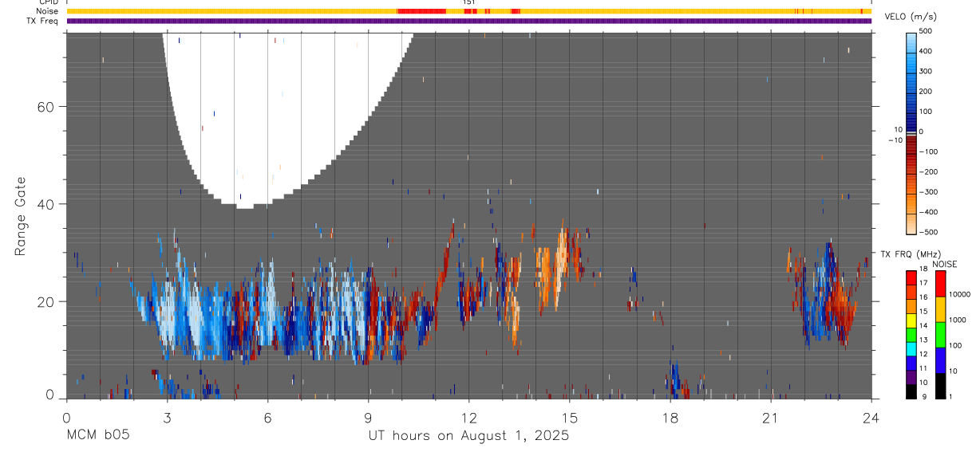
Task: Click the 3 hour tick on time axis
Action: (166, 417)
